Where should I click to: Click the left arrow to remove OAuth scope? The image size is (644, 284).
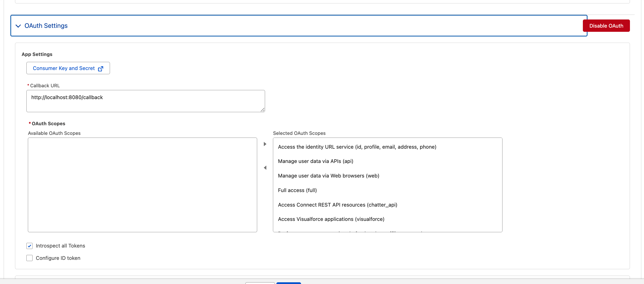(x=265, y=167)
